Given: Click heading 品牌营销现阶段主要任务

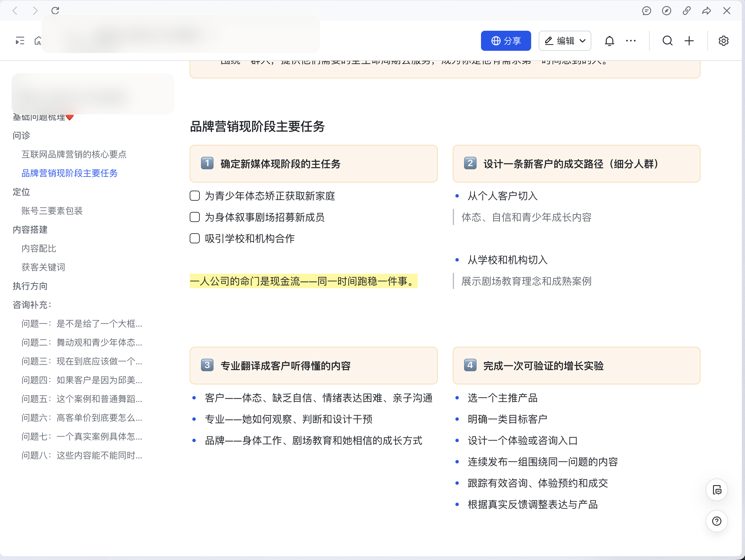Looking at the screenshot, I should 257,127.
